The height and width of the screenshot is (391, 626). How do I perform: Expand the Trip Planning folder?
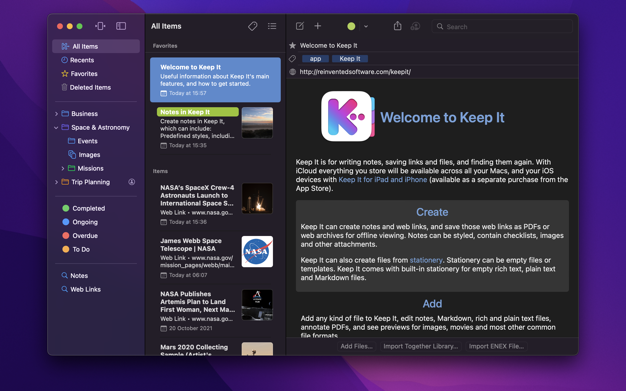tap(56, 182)
